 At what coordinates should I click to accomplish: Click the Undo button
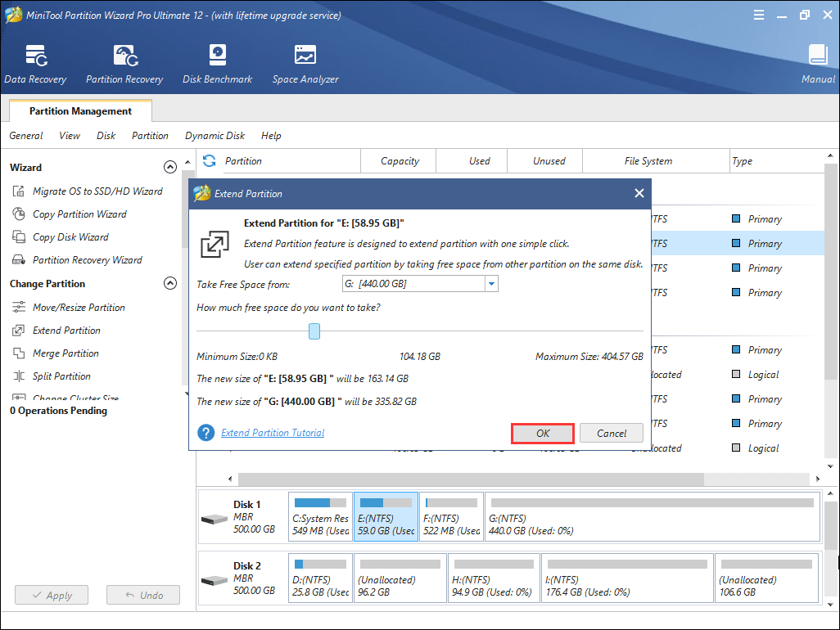point(143,595)
